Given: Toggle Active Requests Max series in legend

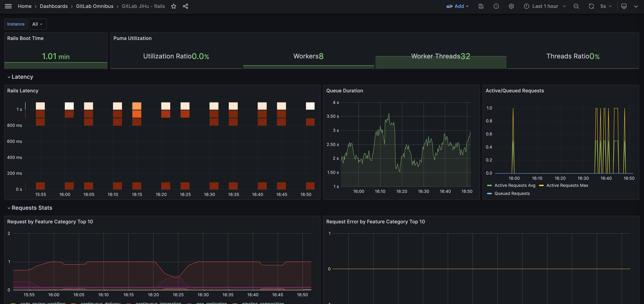Looking at the screenshot, I should (x=567, y=185).
